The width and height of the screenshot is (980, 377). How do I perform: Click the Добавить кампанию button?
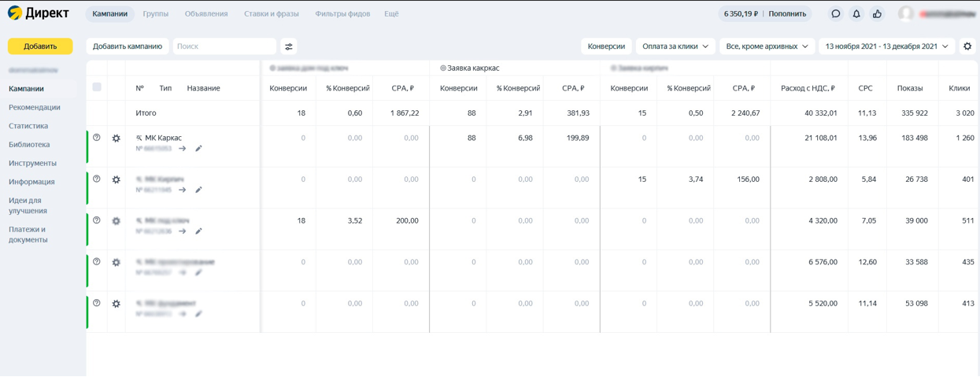point(128,46)
